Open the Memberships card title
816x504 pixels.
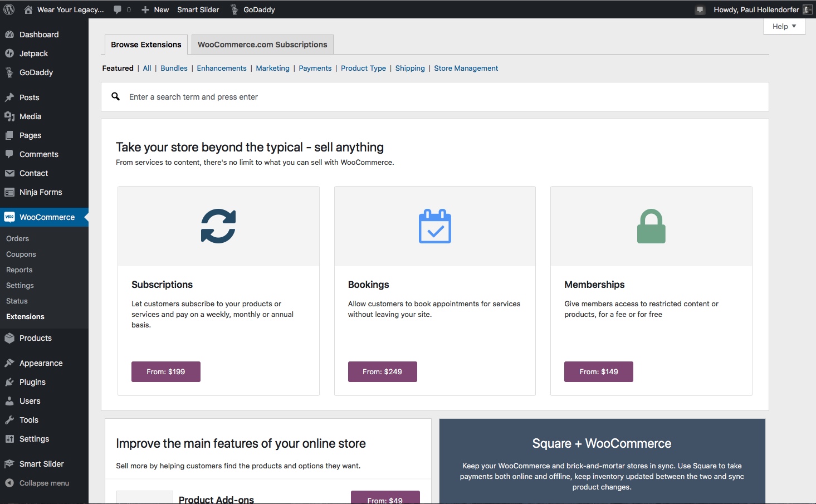594,285
